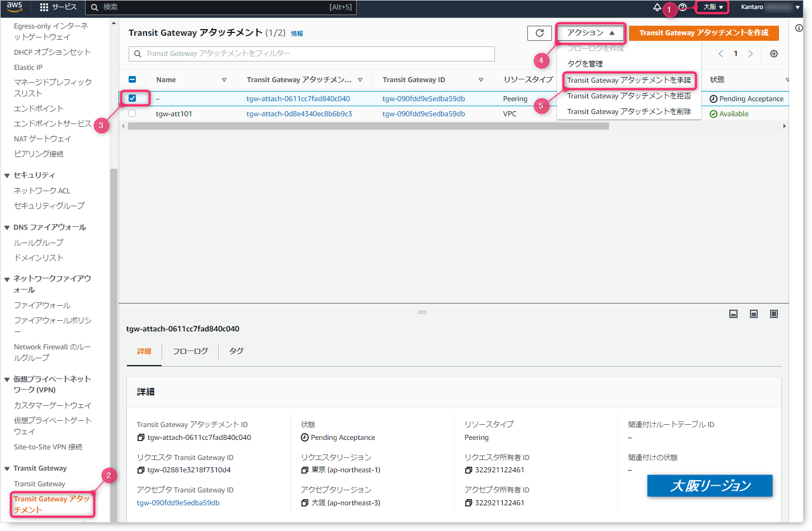Copy accepter owner ID value
This screenshot has height=531, width=812.
[469, 503]
